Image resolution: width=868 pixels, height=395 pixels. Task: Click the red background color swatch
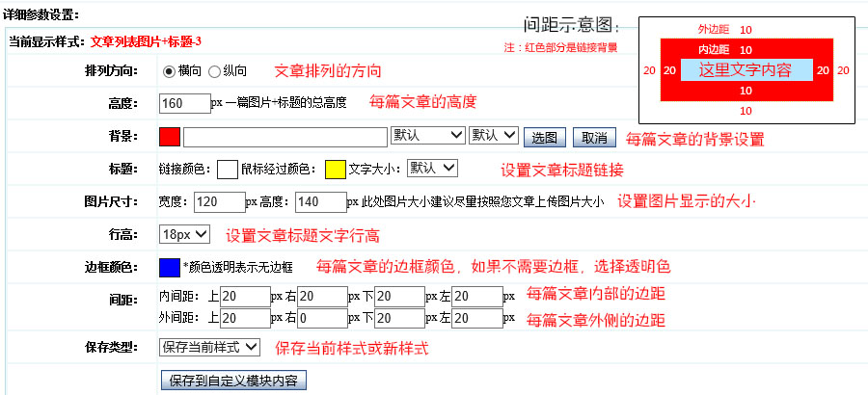170,137
